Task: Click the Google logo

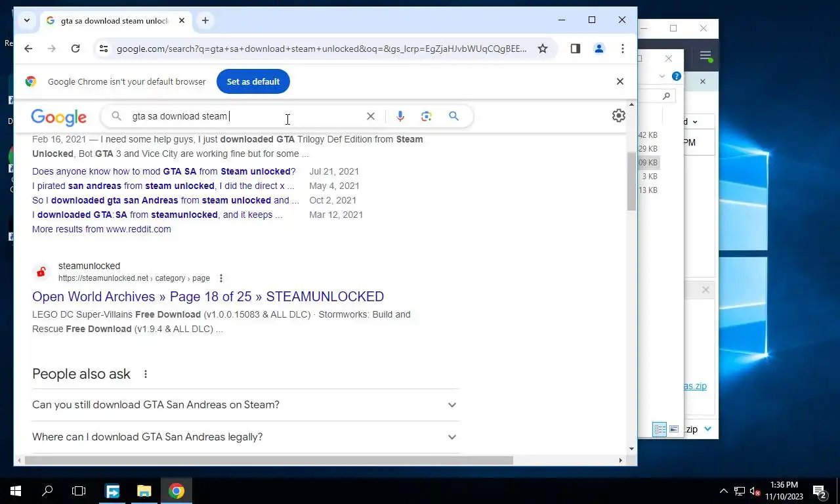Action: (58, 117)
